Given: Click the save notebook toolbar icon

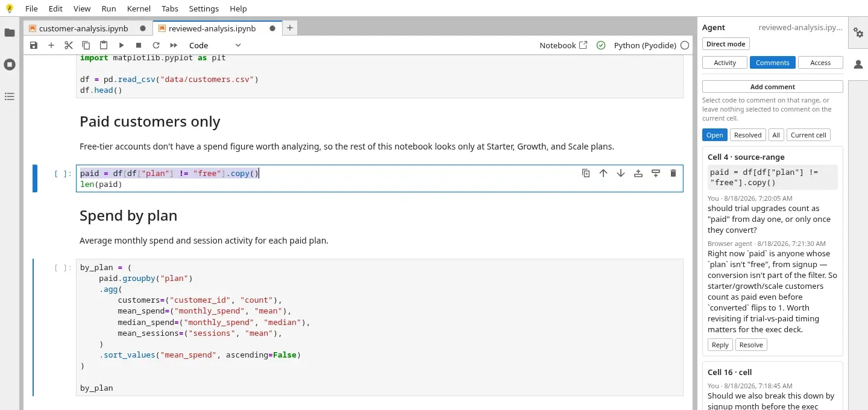Looking at the screenshot, I should [34, 45].
